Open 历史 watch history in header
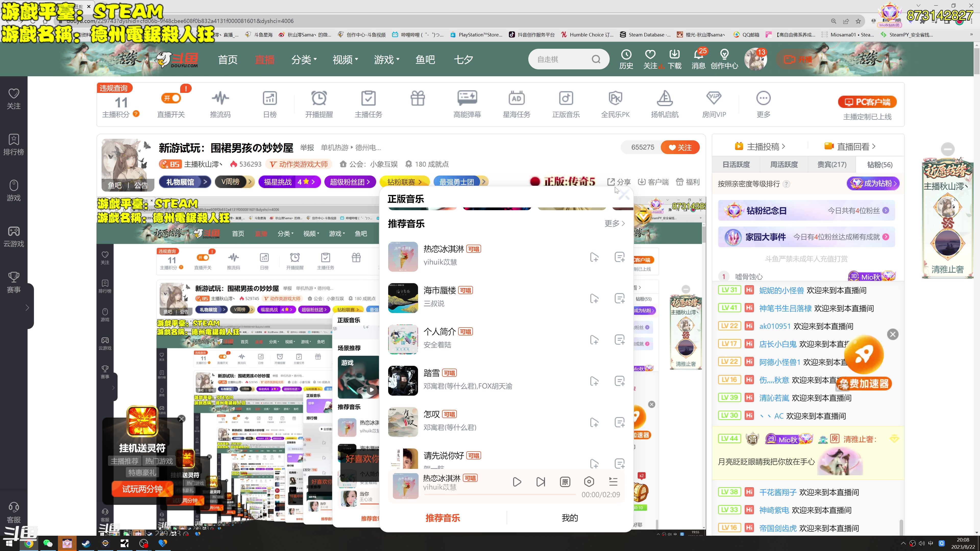980x551 pixels. coord(626,59)
